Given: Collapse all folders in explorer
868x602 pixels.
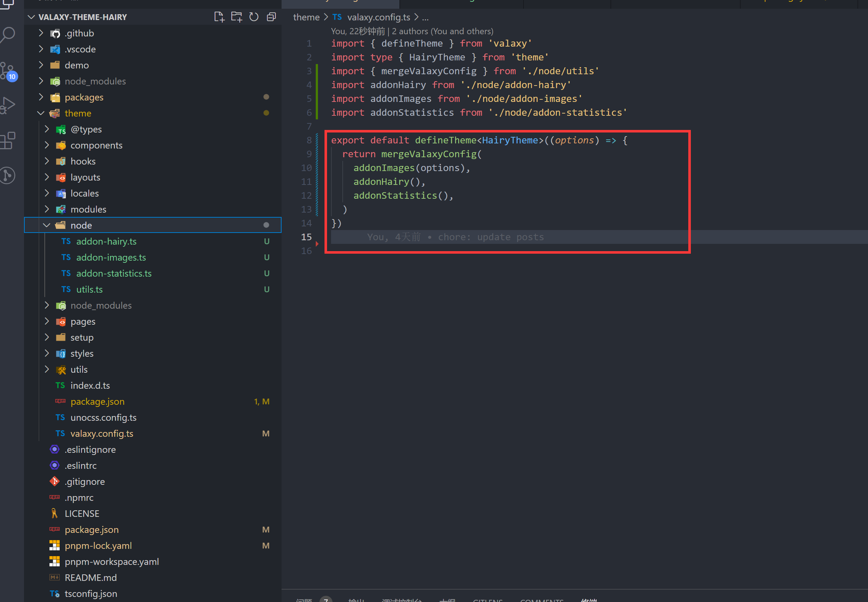Looking at the screenshot, I should (x=271, y=17).
